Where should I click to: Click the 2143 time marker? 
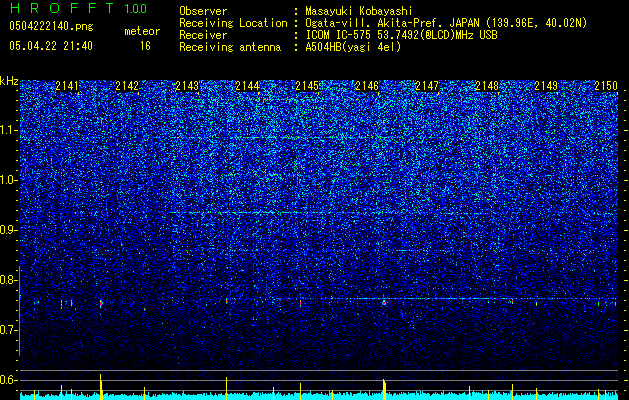187,86
